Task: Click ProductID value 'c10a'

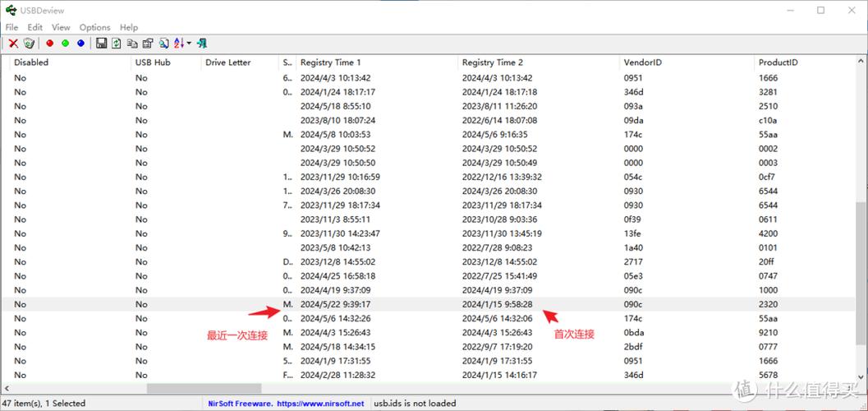Action: [769, 120]
